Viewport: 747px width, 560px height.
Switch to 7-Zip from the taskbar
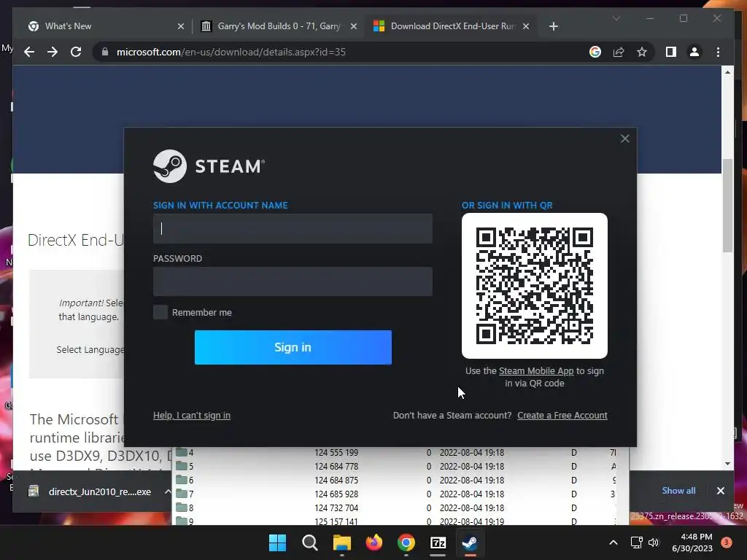pos(438,542)
